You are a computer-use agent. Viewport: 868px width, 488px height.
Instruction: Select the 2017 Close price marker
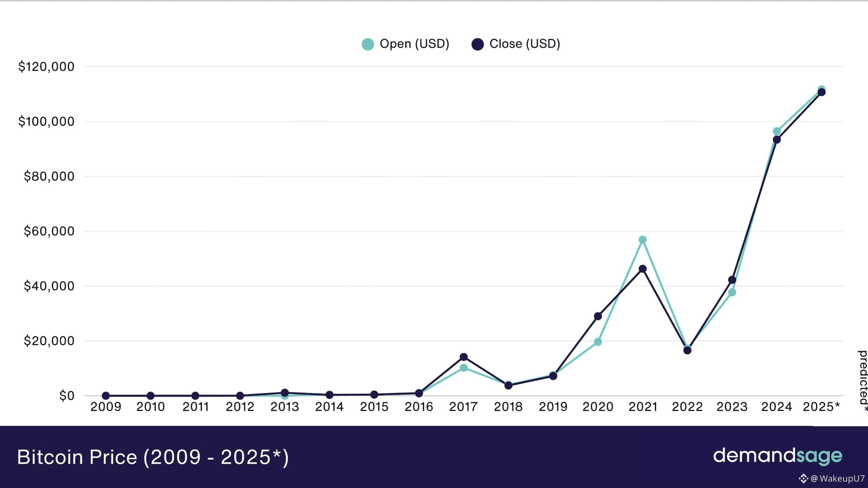click(464, 357)
